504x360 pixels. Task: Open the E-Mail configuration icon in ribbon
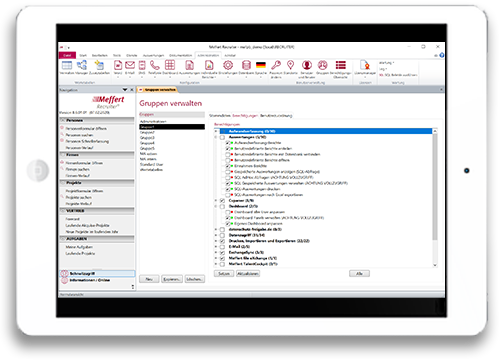(130, 65)
